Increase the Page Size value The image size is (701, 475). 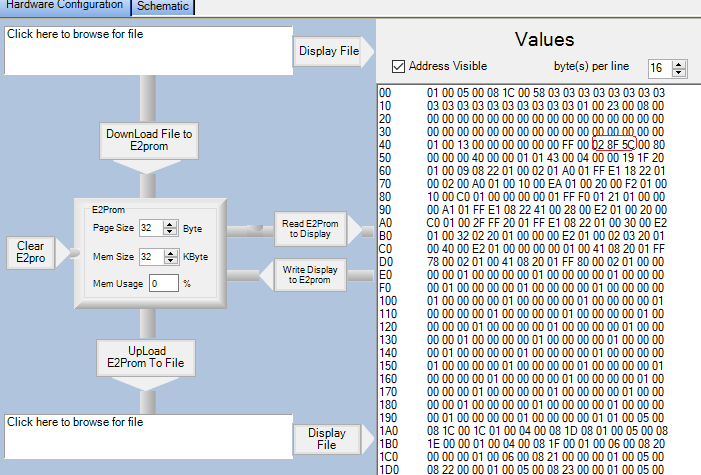point(169,224)
